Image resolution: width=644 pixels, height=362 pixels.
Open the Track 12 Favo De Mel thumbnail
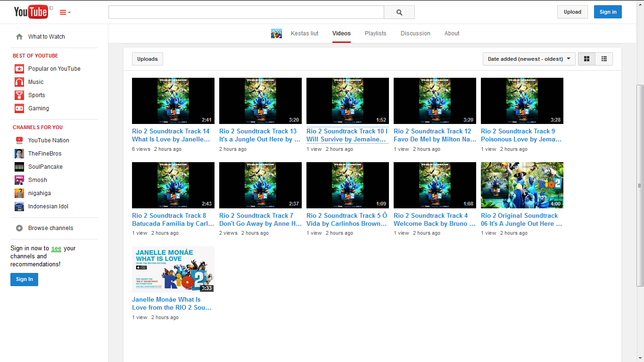tap(435, 101)
